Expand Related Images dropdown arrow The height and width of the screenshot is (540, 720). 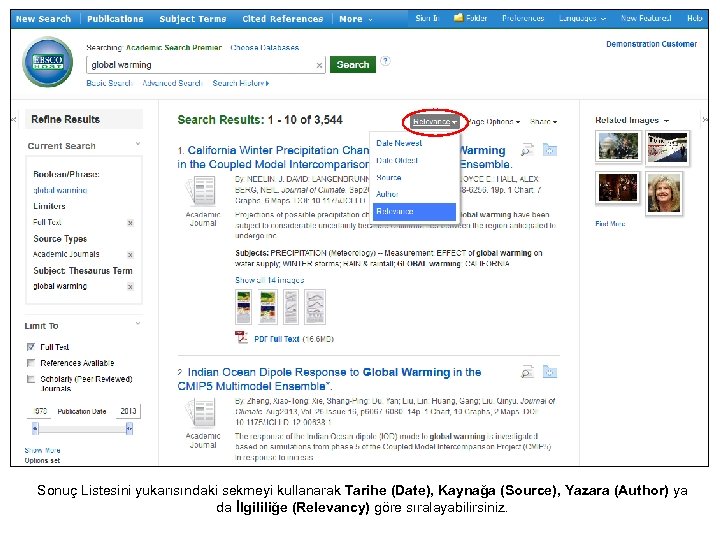[x=666, y=120]
